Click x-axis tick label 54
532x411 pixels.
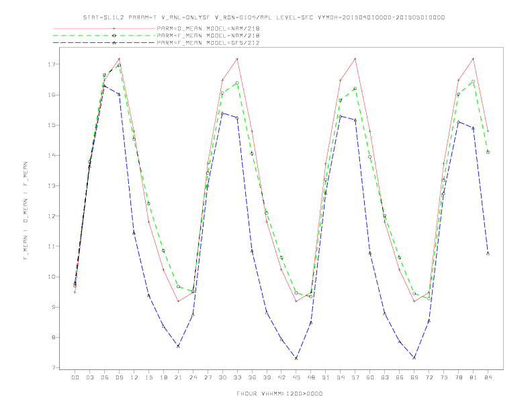(341, 377)
